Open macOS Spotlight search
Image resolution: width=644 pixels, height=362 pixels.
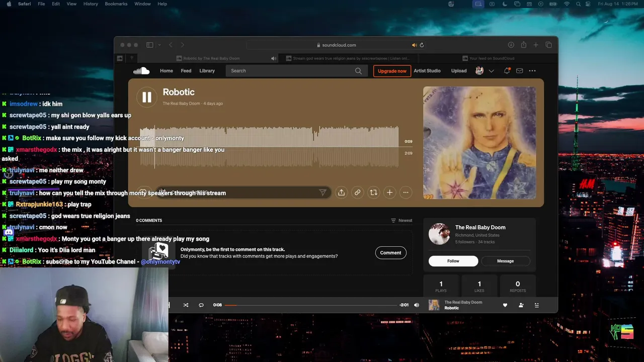click(x=579, y=4)
